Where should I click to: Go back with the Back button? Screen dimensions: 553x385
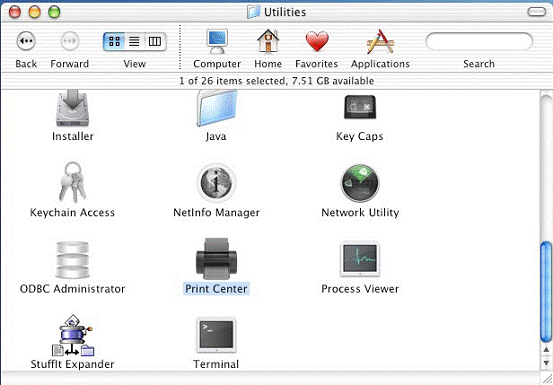[26, 41]
